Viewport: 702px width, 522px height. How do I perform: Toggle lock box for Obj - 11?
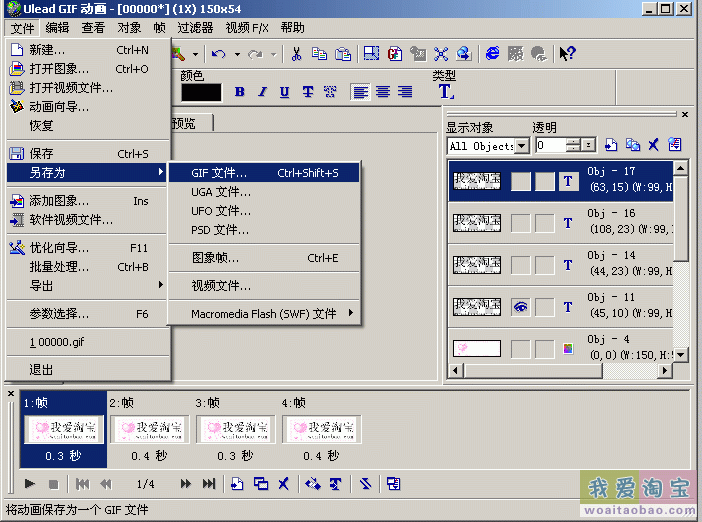(x=545, y=307)
